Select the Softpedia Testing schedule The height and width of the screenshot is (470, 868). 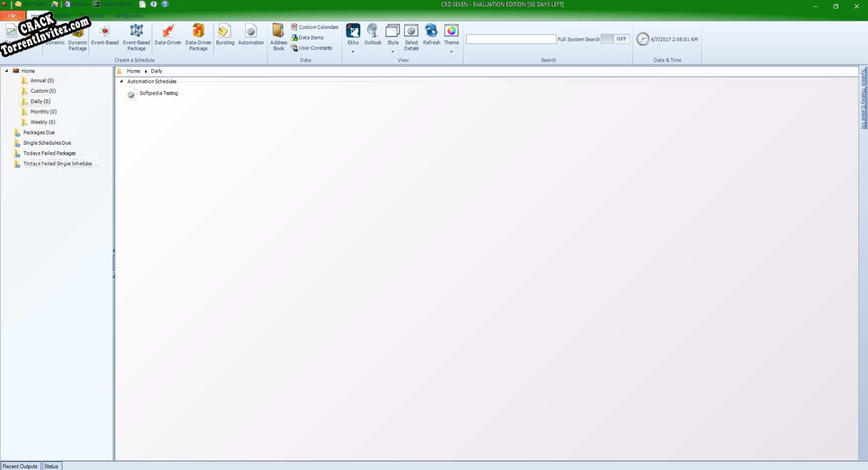click(x=158, y=93)
